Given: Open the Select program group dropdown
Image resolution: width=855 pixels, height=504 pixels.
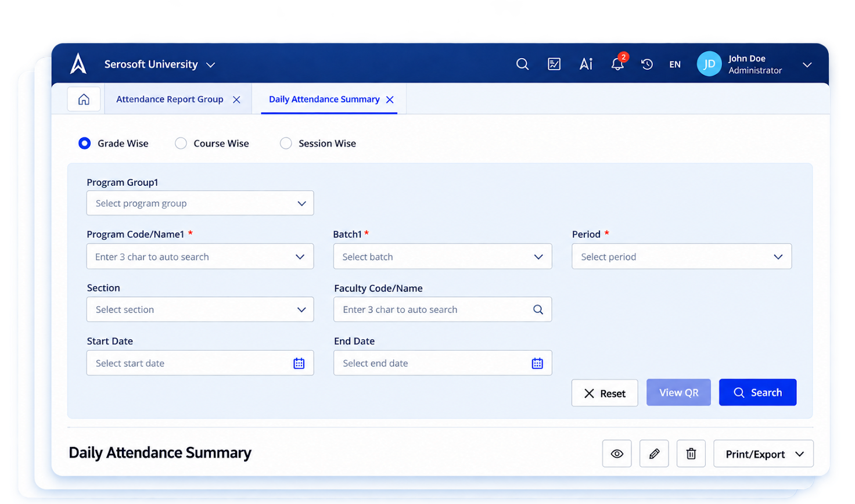Looking at the screenshot, I should pos(200,203).
